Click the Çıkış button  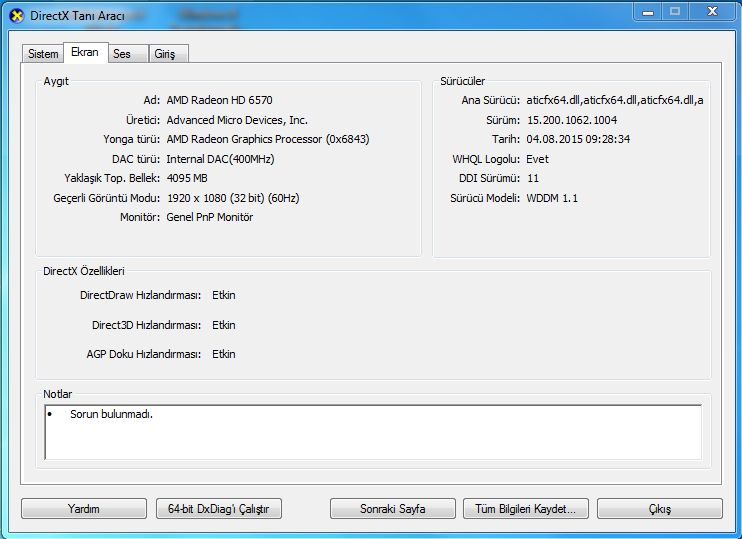tap(660, 509)
